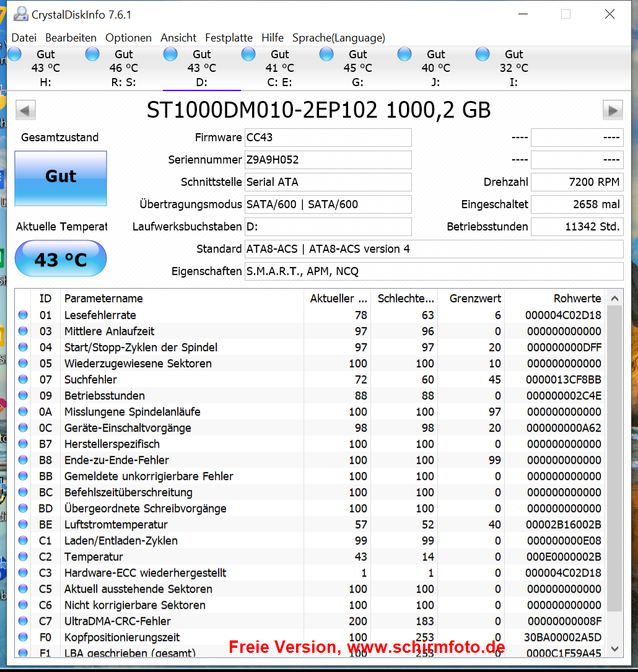The width and height of the screenshot is (638, 672).
Task: Open the Bearbeiten menu
Action: point(71,38)
